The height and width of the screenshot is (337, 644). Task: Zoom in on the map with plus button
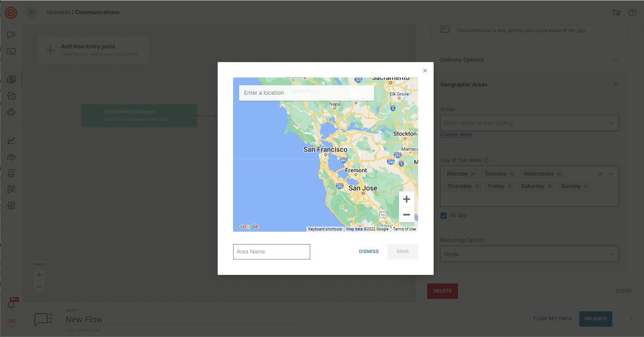(406, 199)
